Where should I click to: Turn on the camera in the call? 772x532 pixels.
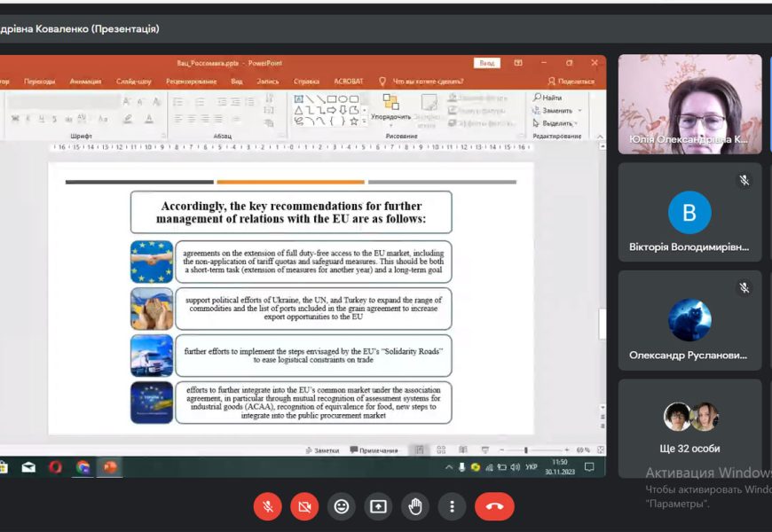tap(304, 506)
